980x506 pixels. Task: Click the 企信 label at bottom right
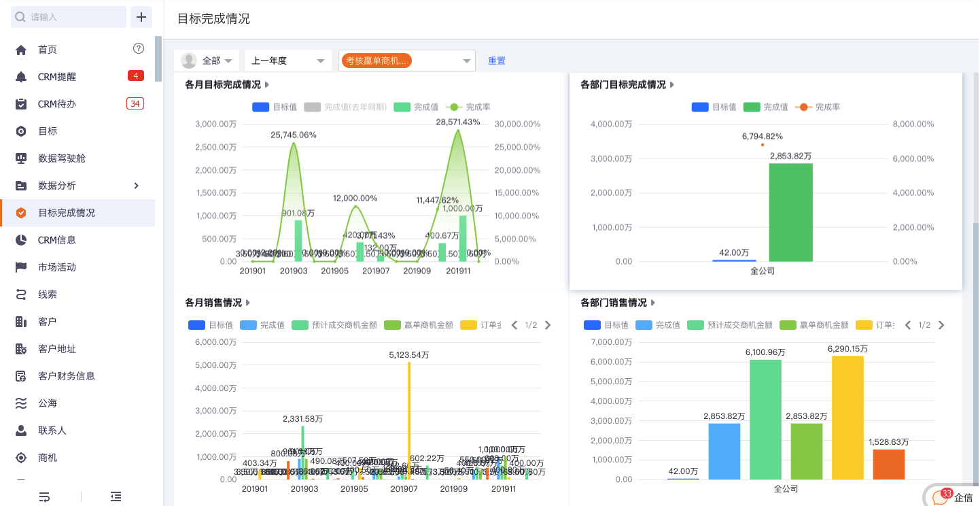click(964, 498)
